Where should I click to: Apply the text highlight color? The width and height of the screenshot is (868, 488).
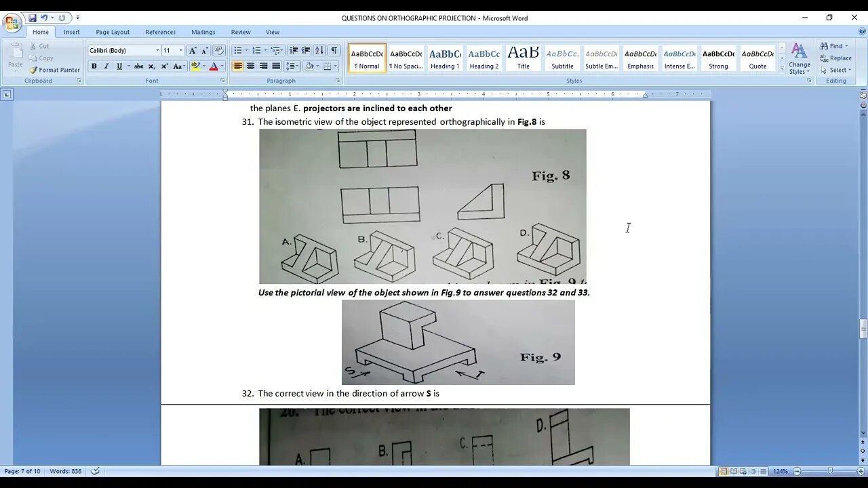(195, 66)
